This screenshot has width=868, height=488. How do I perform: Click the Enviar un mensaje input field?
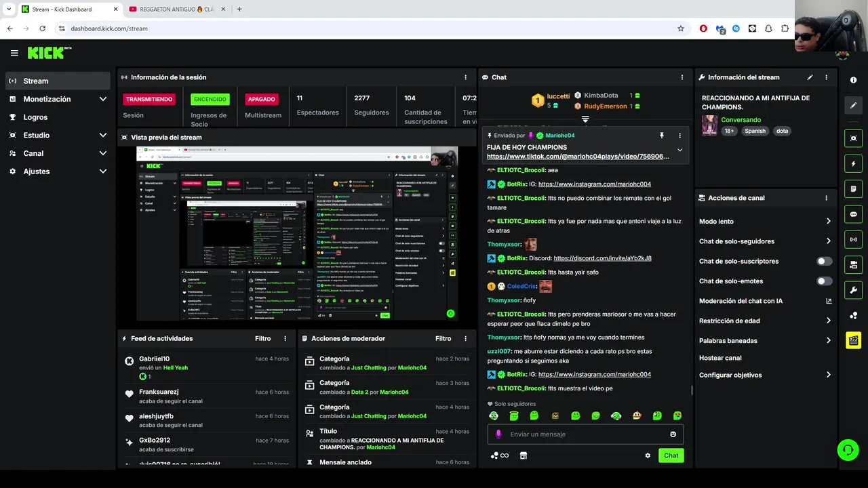click(585, 434)
